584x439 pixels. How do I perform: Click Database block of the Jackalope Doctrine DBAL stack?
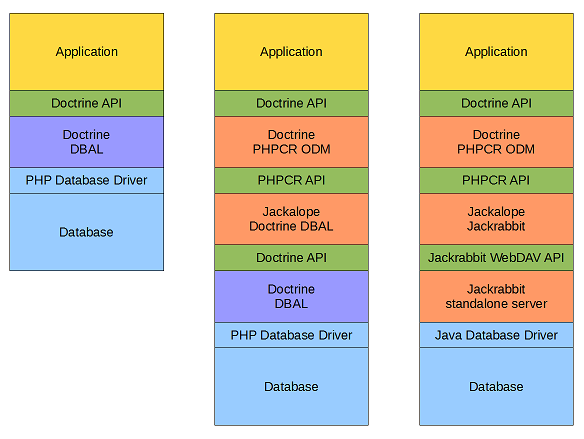[291, 386]
